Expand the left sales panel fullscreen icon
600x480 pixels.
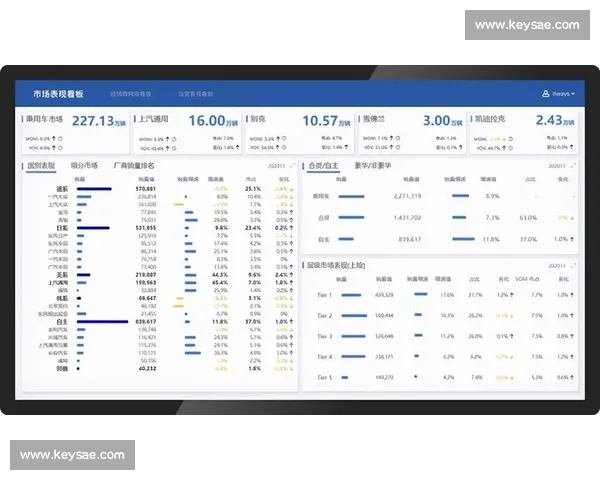[292, 166]
